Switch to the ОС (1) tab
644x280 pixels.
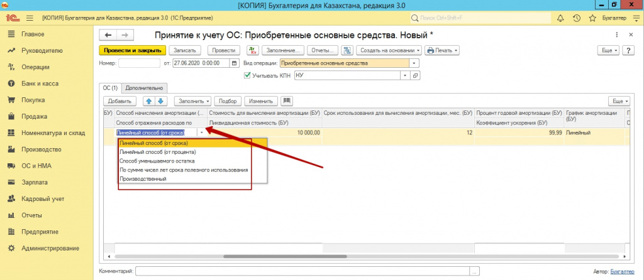coord(111,88)
